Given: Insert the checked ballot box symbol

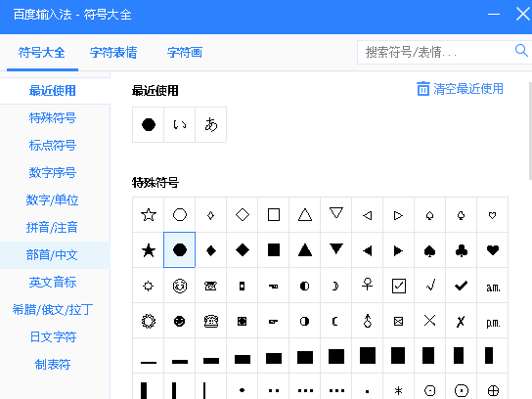Looking at the screenshot, I should click(x=399, y=286).
